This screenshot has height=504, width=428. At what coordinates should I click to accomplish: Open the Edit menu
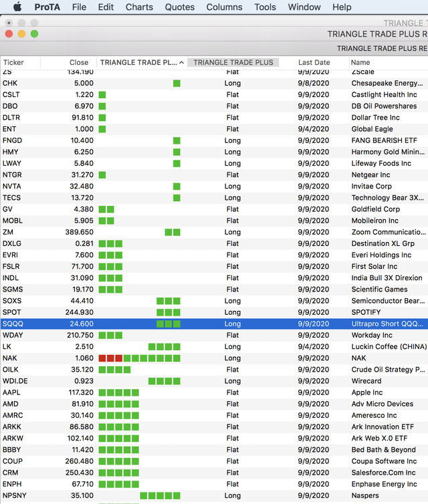106,7
